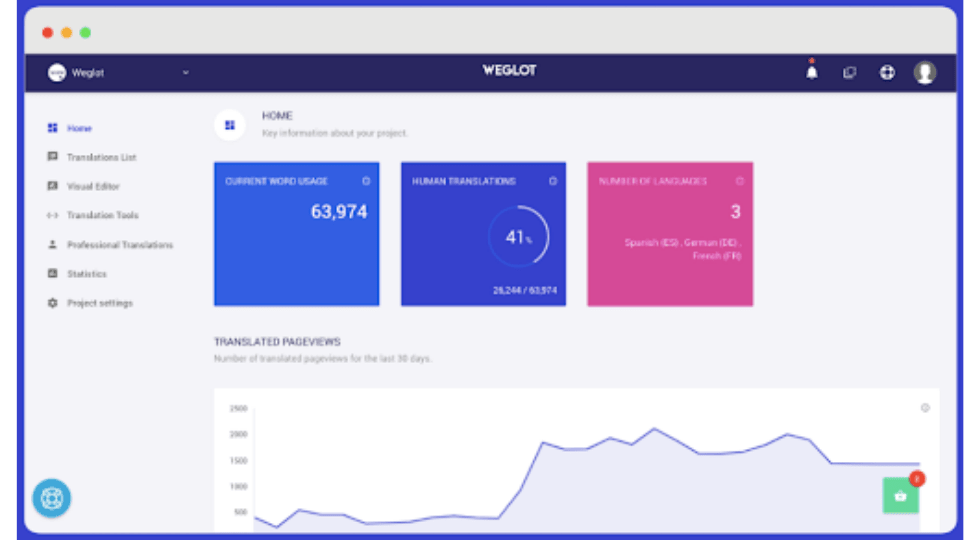The height and width of the screenshot is (540, 980).
Task: Click info icon on Human Translations card
Action: pyautogui.click(x=553, y=181)
